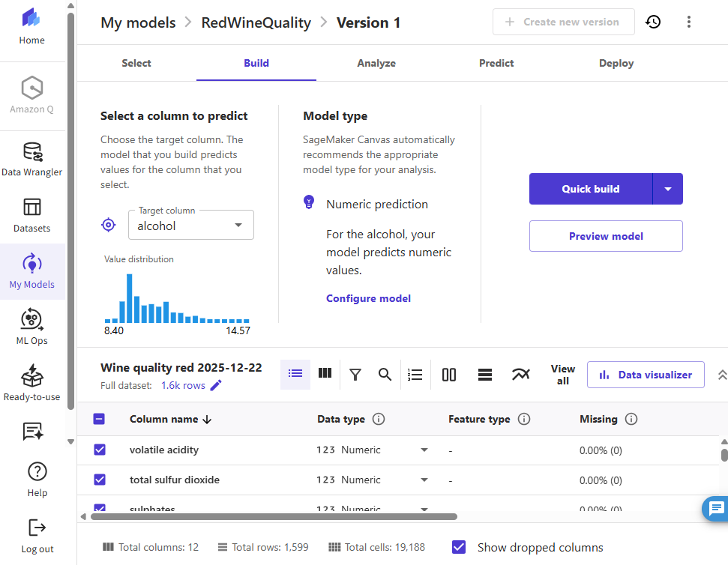This screenshot has width=728, height=565.
Task: Toggle Show dropped columns checkbox
Action: [460, 547]
